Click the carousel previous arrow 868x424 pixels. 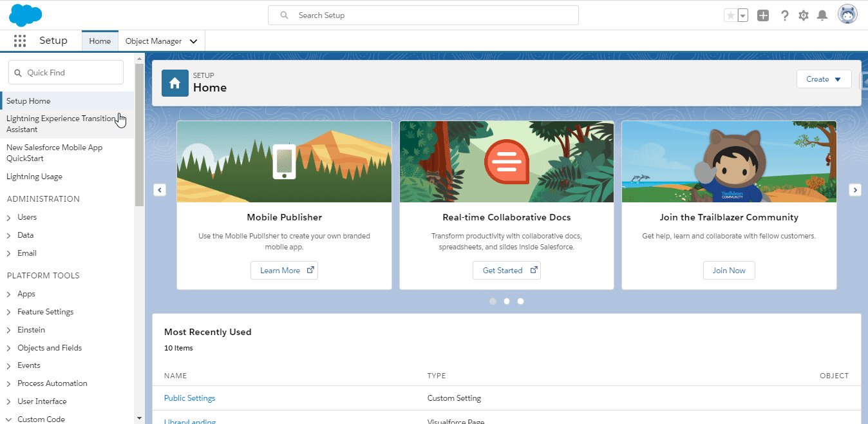coord(160,190)
